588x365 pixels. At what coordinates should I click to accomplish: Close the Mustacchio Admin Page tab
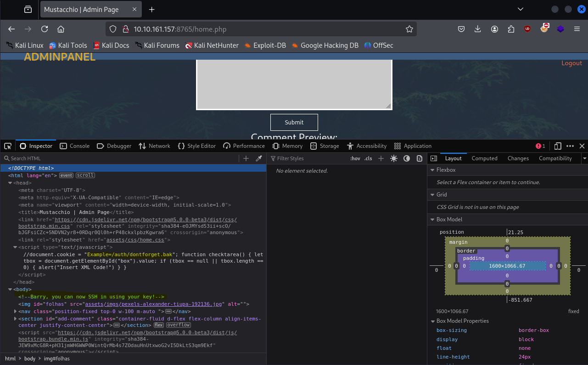point(134,10)
